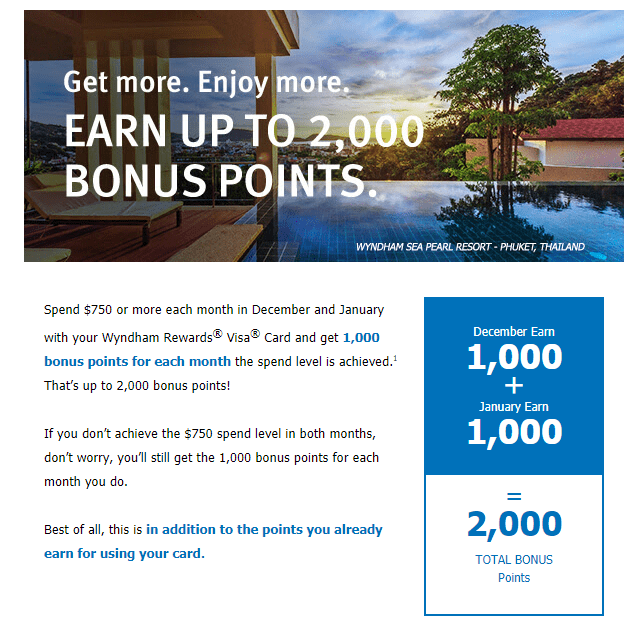626x623 pixels.
Task: Click the footnote 1 superscript after "achieved."
Action: click(x=395, y=358)
